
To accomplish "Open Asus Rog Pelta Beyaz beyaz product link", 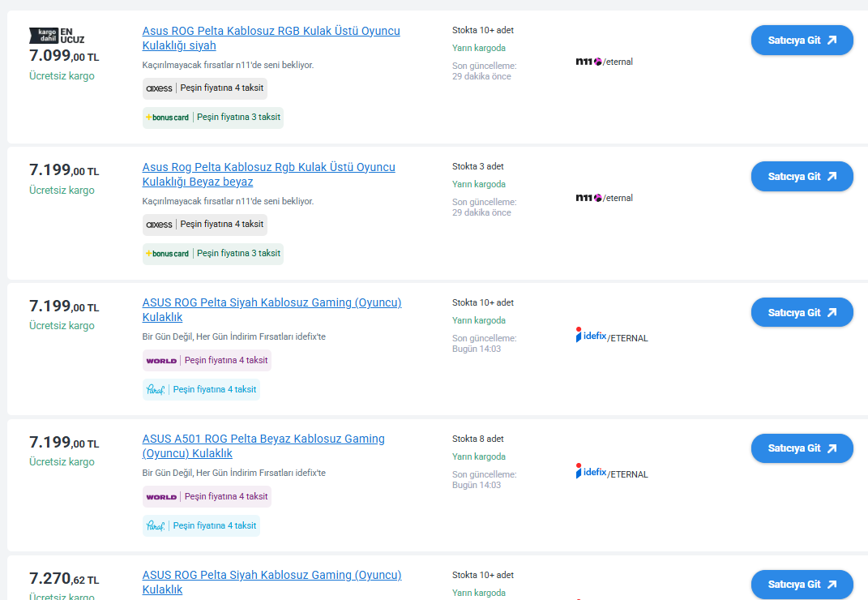I will coord(268,174).
